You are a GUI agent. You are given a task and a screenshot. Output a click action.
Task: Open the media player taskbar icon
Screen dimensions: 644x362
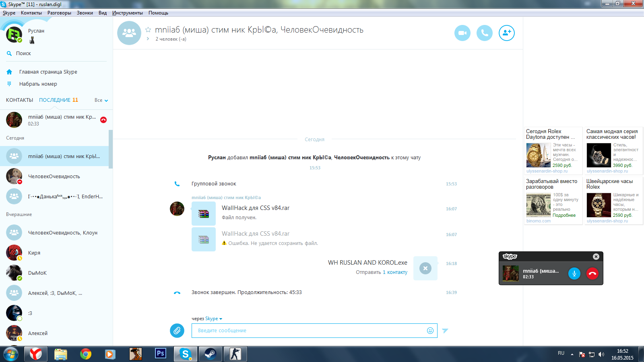click(x=111, y=354)
